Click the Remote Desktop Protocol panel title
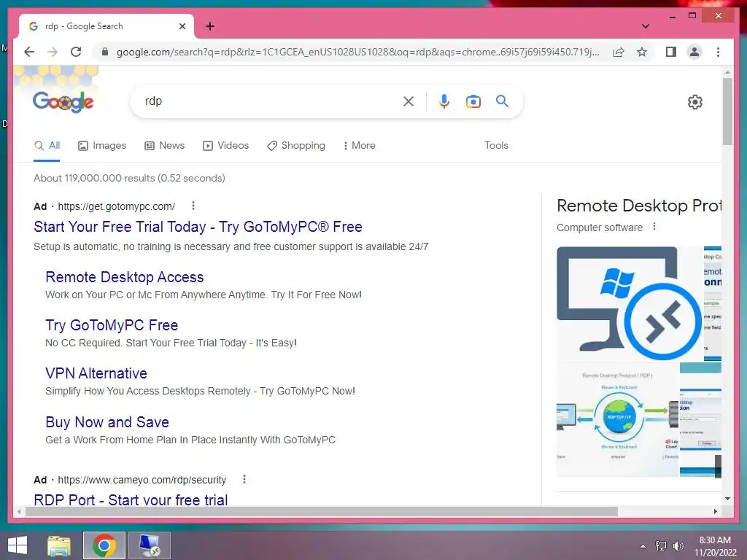747x560 pixels. click(x=639, y=206)
